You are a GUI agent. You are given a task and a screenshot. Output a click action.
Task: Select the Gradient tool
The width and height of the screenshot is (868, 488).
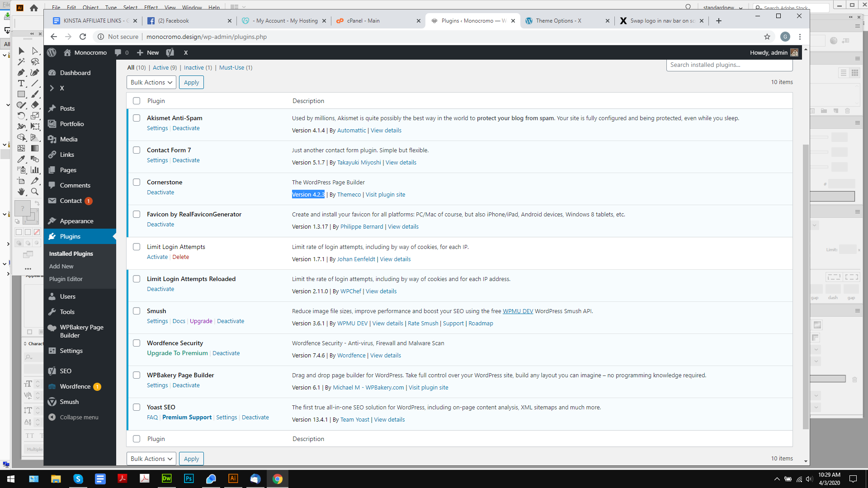point(35,148)
